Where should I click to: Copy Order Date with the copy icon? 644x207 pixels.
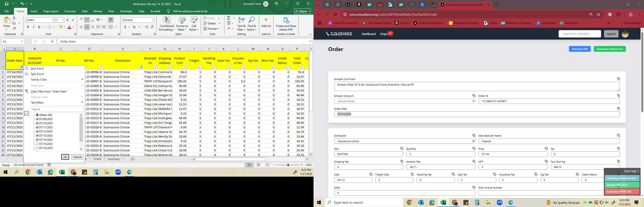tap(619, 109)
